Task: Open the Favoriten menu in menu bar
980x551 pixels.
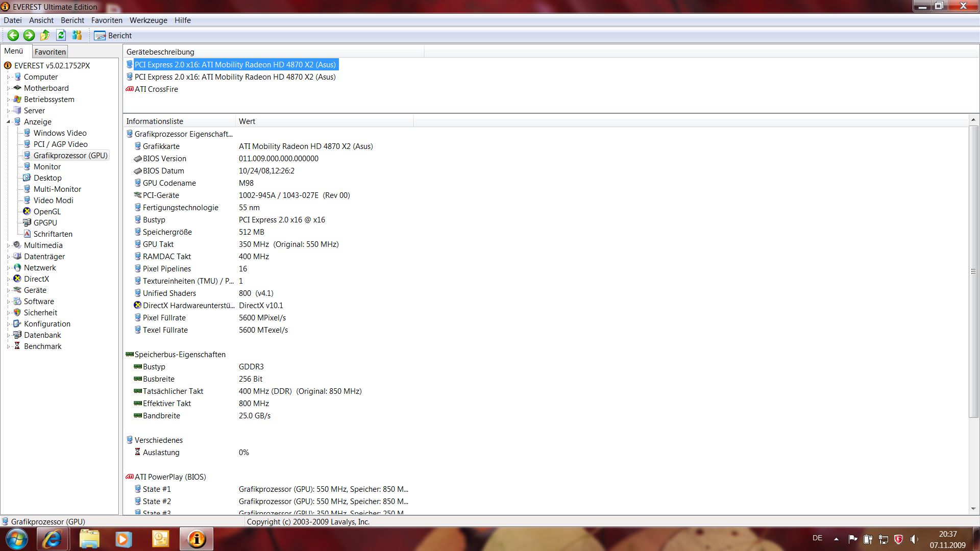Action: click(x=107, y=20)
